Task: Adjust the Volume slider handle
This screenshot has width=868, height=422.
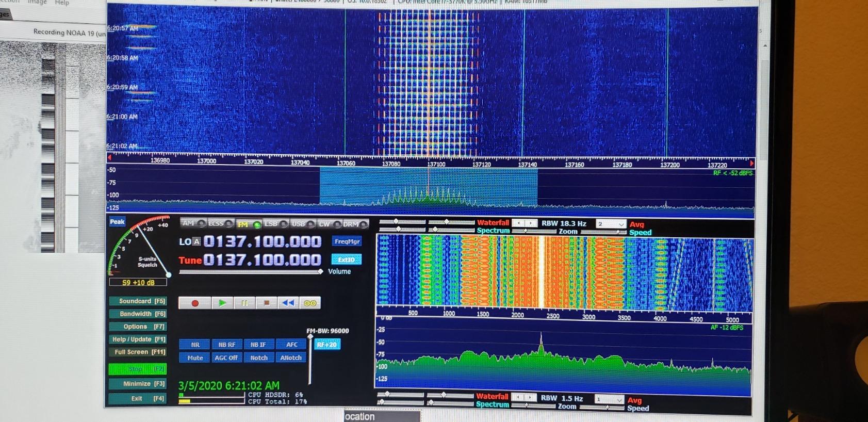Action: point(320,271)
